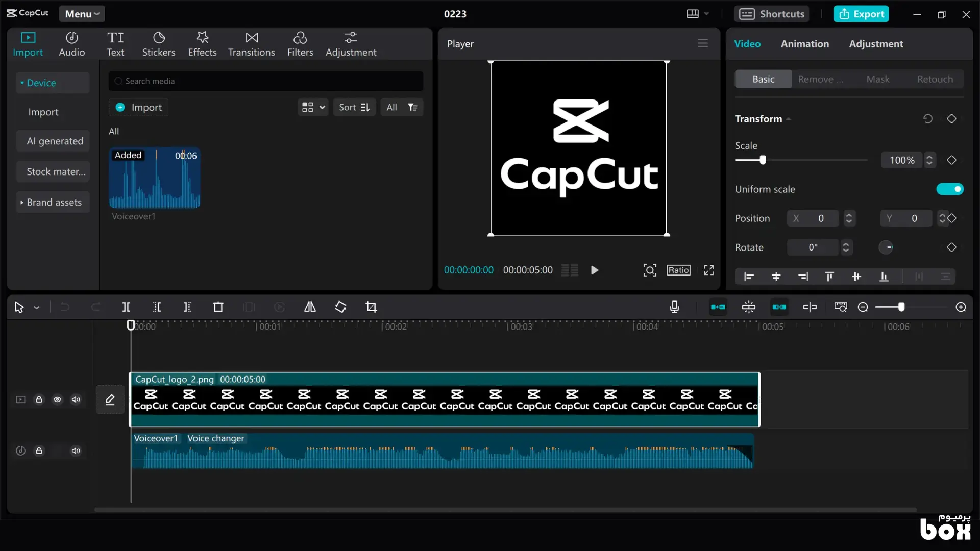Hide the video track
Screen dimensions: 980x551
pos(57,399)
